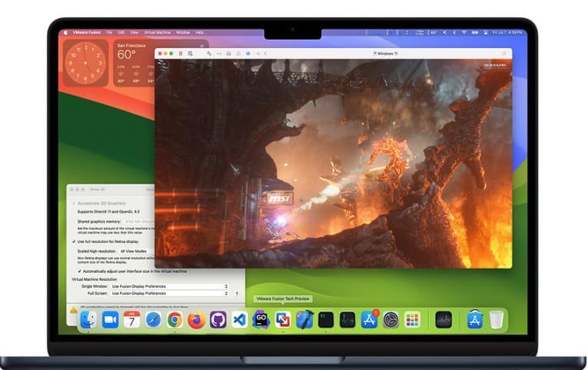This screenshot has width=588, height=370.
Task: Open the Trash in the Dock
Action: click(x=496, y=320)
